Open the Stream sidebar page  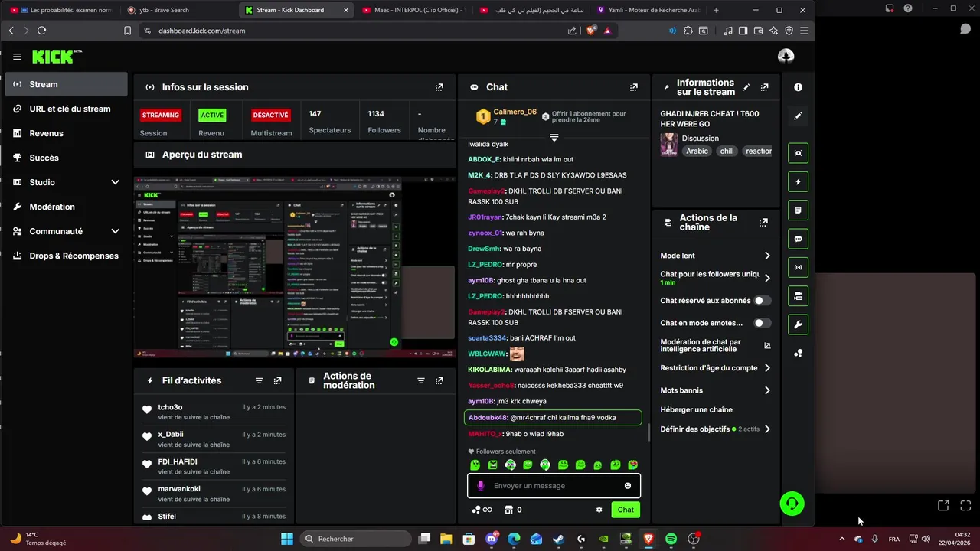[x=66, y=84]
